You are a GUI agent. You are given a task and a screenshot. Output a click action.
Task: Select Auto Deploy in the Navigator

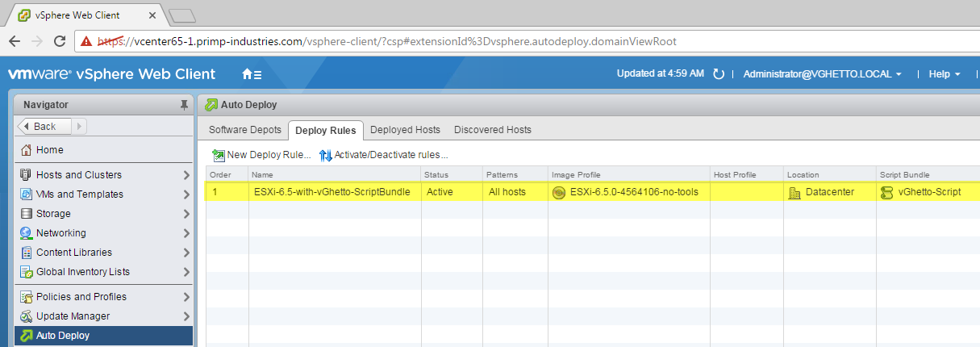click(104, 336)
